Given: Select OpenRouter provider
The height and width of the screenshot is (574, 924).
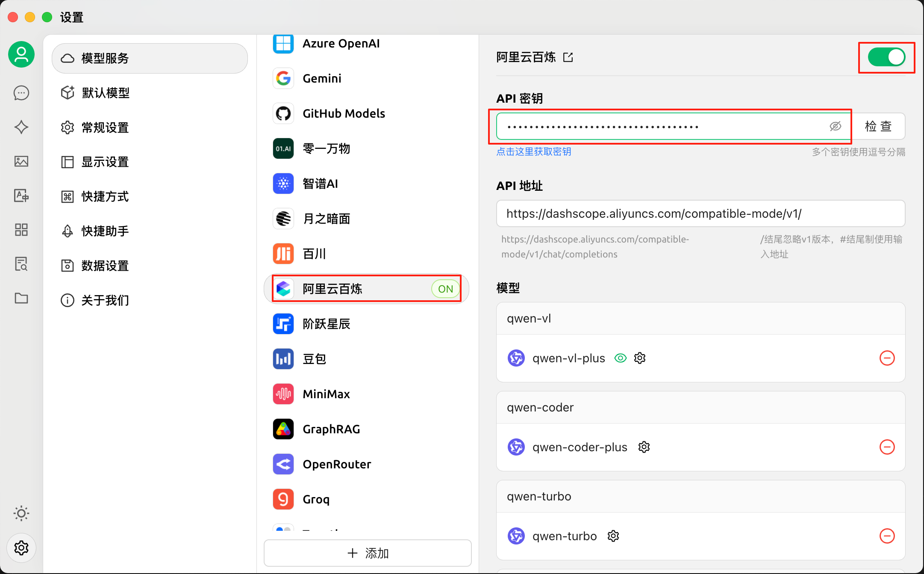Looking at the screenshot, I should coord(367,464).
